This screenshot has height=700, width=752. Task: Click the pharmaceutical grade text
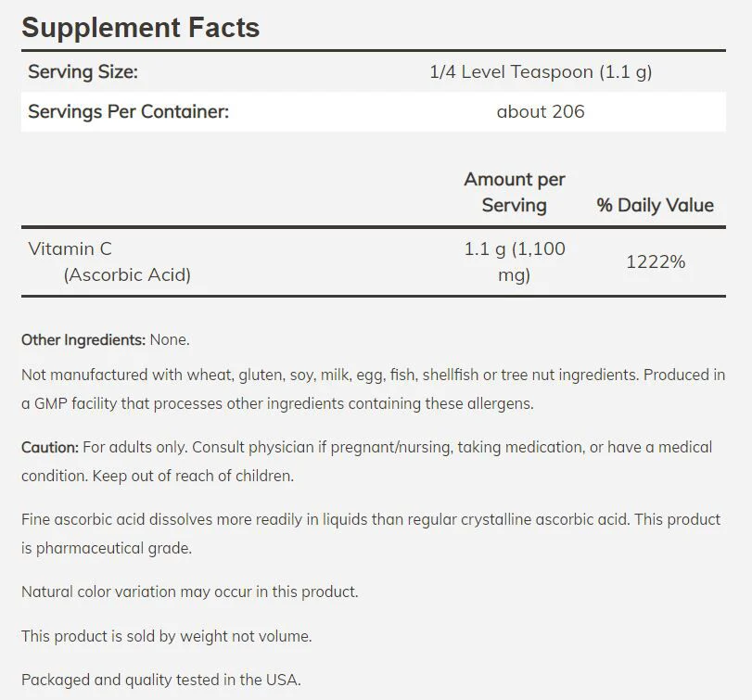pyautogui.click(x=114, y=549)
